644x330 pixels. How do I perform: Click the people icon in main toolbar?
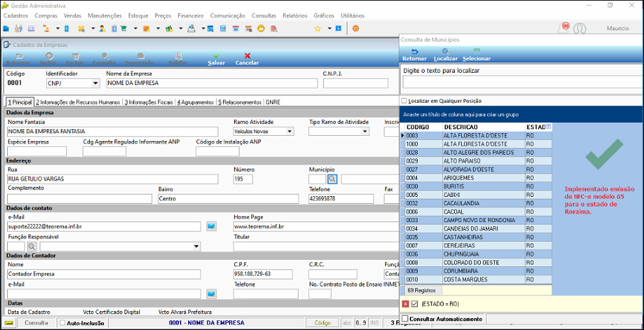click(18, 29)
